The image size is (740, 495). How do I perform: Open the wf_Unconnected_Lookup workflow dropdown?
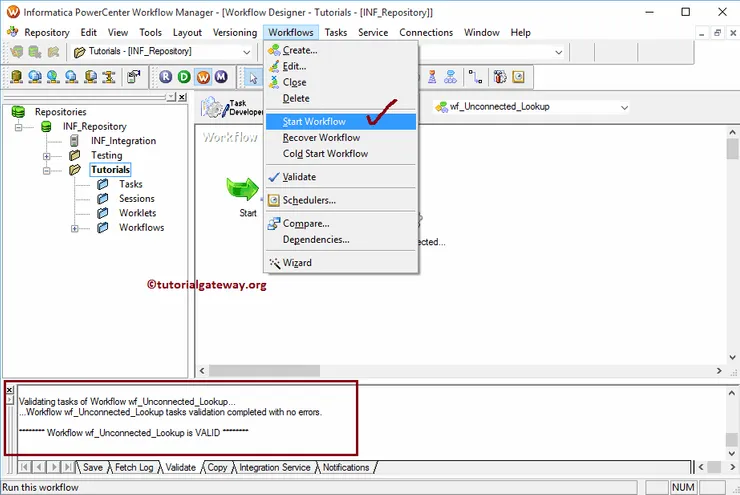pyautogui.click(x=624, y=107)
